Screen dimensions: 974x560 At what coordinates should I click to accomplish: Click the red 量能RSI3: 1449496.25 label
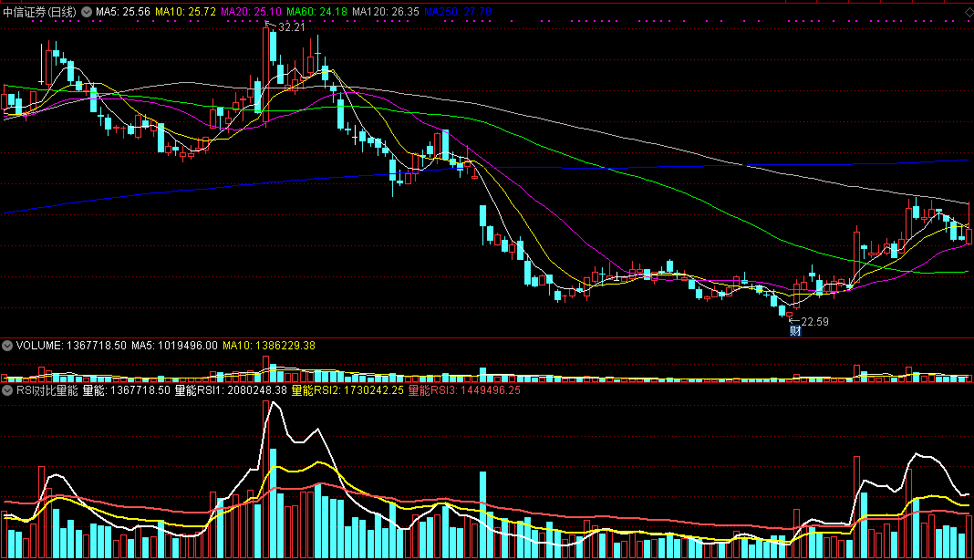tap(464, 390)
